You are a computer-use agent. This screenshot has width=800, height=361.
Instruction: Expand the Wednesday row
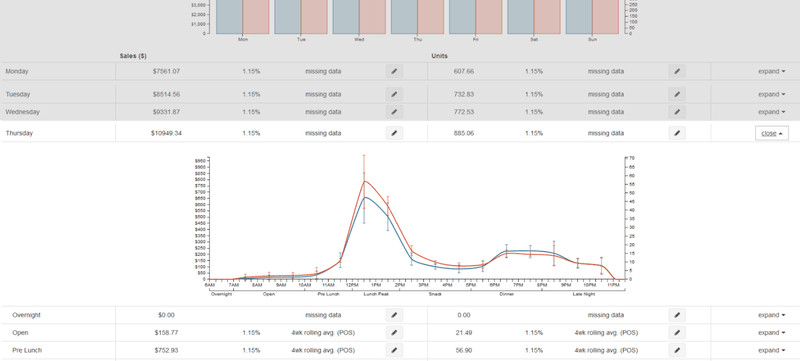771,112
